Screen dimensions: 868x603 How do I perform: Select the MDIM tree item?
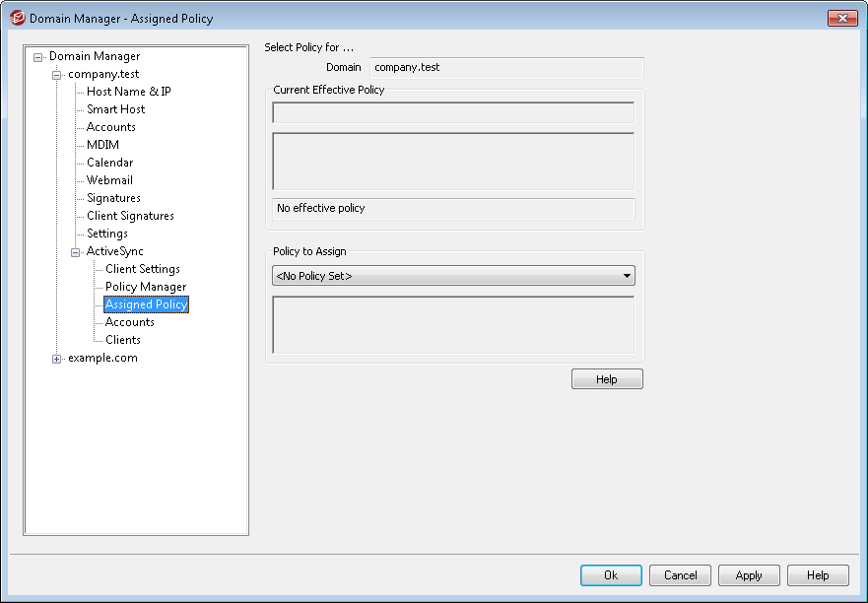pyautogui.click(x=102, y=145)
